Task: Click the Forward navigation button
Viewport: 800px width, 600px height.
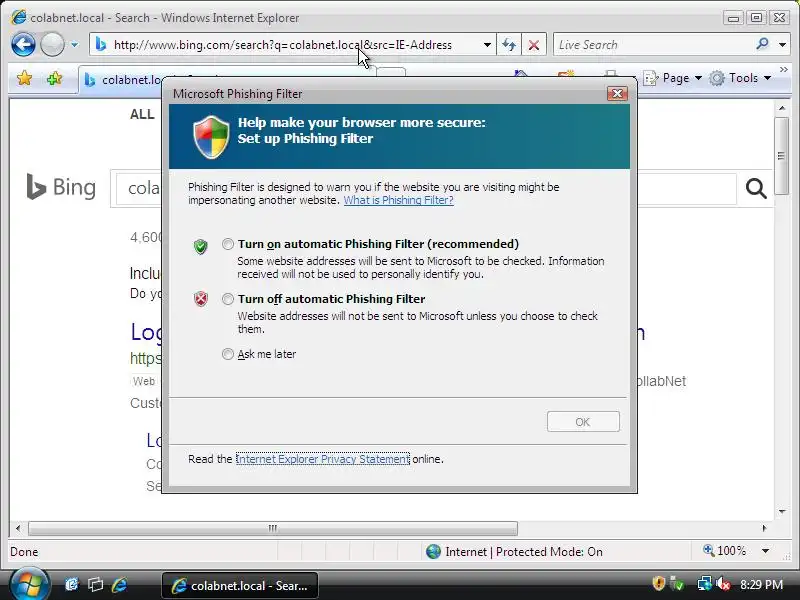Action: pos(52,45)
